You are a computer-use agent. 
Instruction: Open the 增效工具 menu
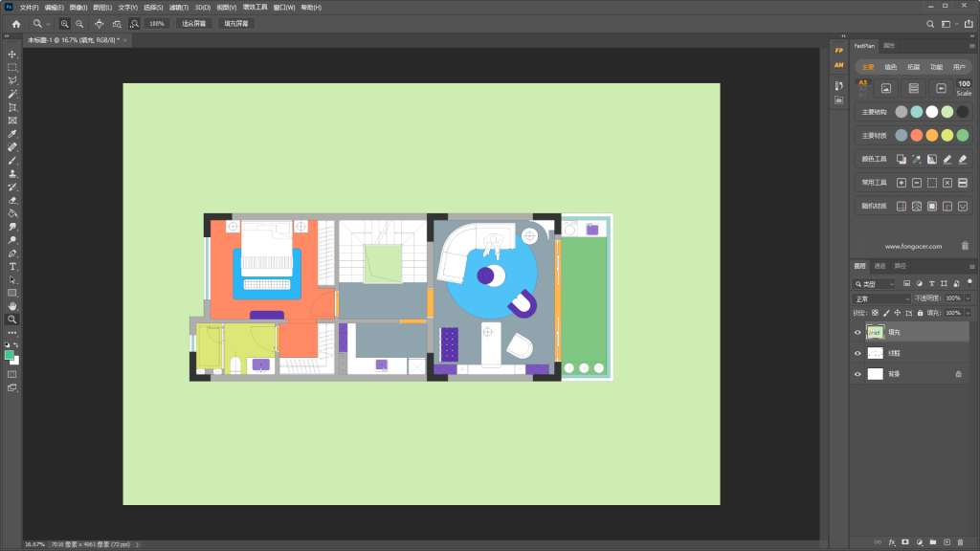click(255, 8)
